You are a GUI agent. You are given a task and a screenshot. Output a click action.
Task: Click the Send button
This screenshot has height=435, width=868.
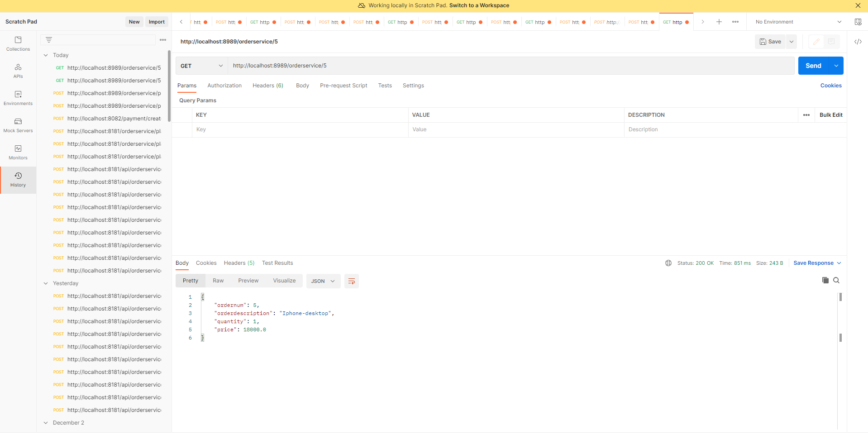tap(813, 66)
